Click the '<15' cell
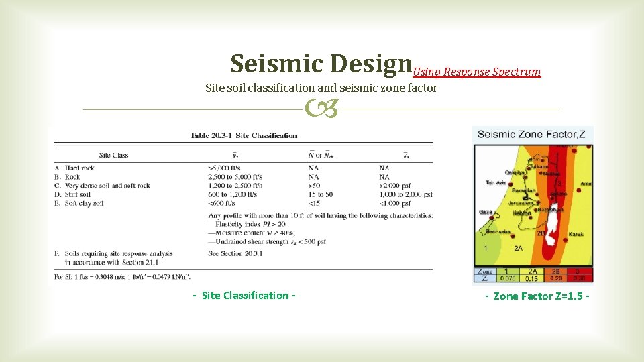The height and width of the screenshot is (362, 644). pos(314,203)
